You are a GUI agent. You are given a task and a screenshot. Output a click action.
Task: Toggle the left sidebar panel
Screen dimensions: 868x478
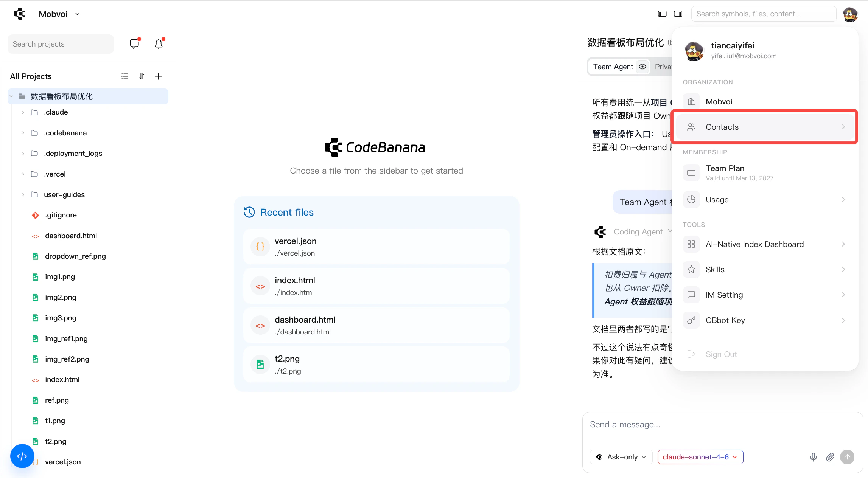tap(662, 14)
